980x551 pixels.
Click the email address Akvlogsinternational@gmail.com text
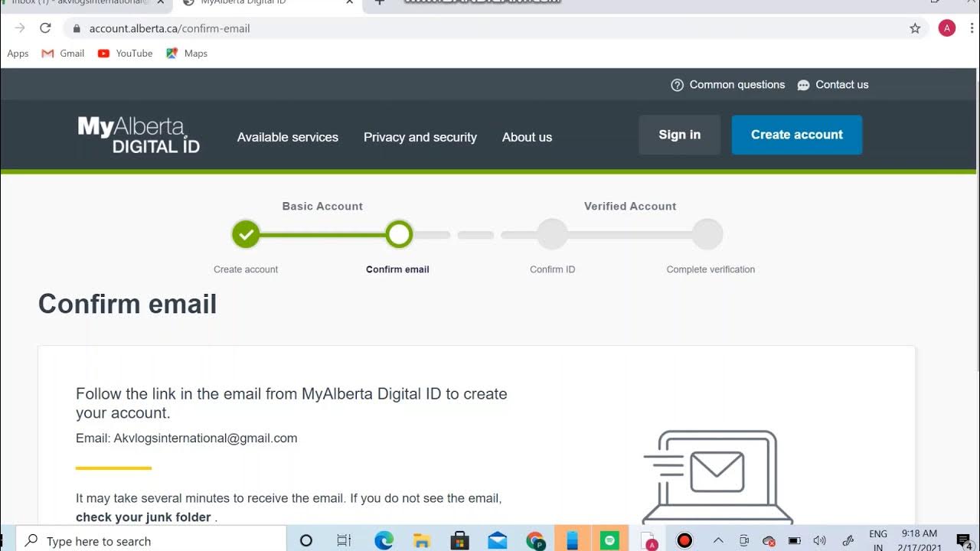(x=205, y=439)
